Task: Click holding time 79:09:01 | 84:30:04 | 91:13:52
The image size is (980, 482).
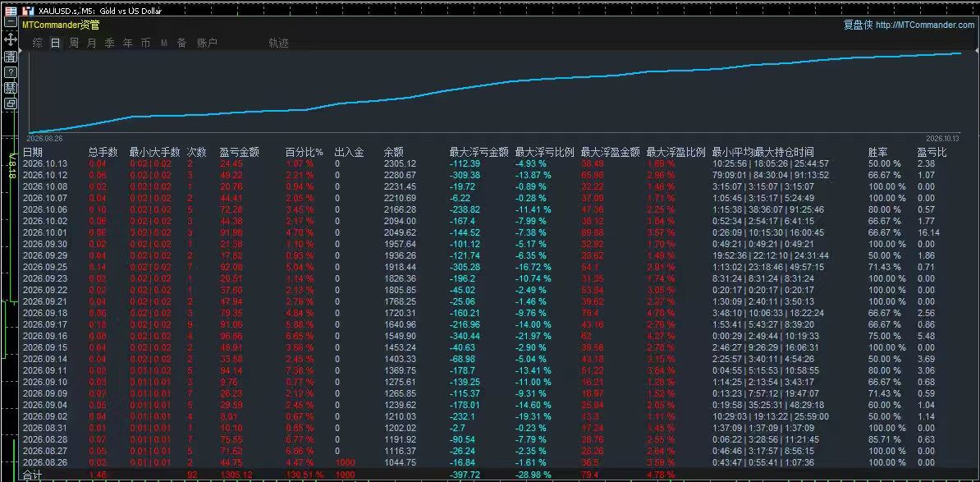Action: click(771, 175)
